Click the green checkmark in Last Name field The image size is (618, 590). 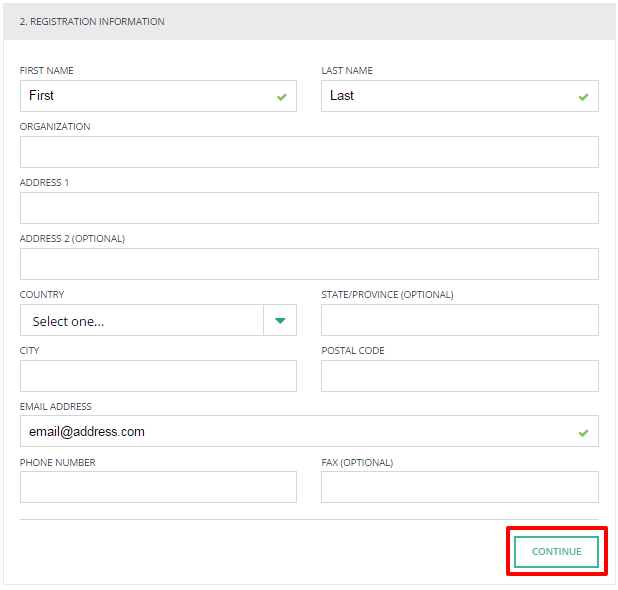[583, 97]
